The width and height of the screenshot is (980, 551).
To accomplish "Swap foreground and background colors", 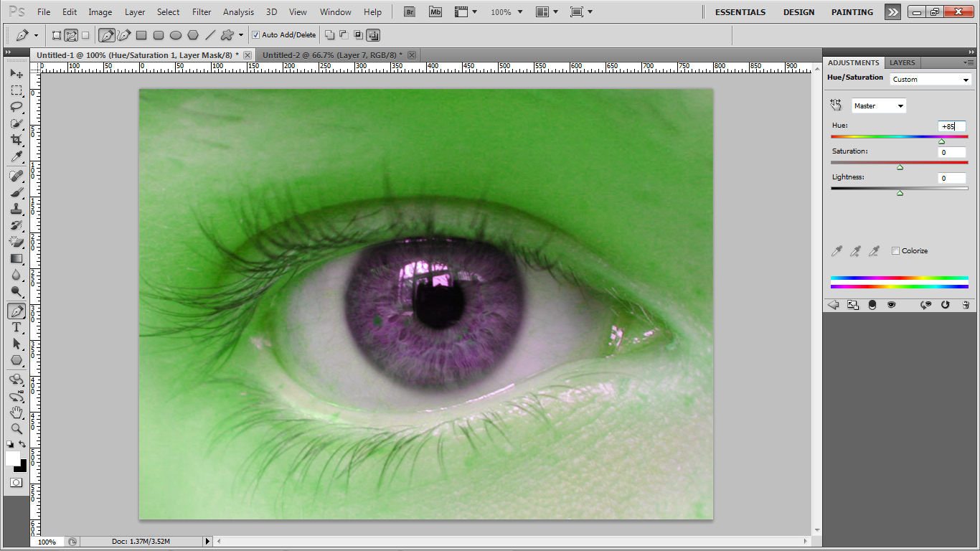I will [22, 445].
